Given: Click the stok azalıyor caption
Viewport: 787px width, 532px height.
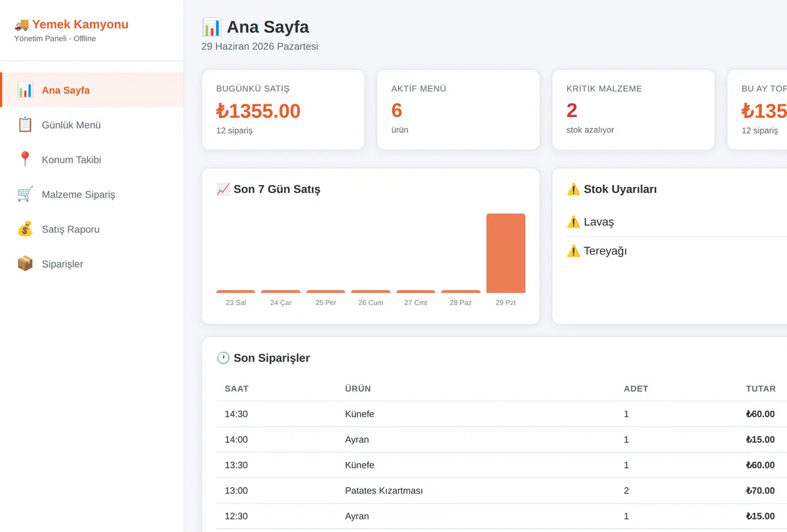Looking at the screenshot, I should (x=590, y=130).
